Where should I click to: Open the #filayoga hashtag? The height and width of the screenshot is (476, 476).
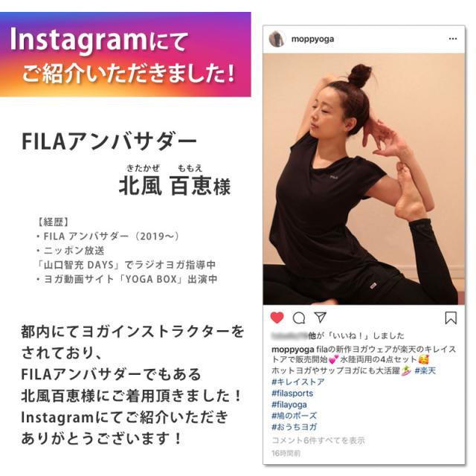tap(289, 405)
